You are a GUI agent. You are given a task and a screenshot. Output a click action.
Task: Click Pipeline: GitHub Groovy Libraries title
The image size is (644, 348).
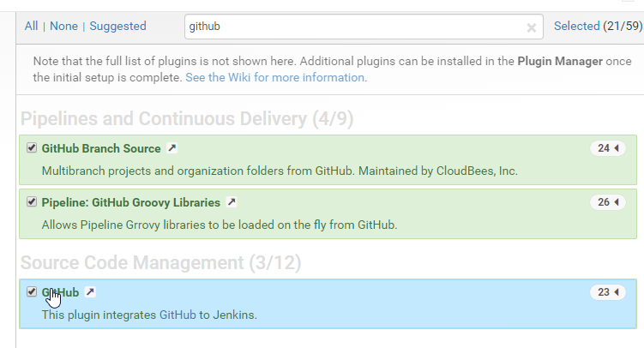click(131, 202)
